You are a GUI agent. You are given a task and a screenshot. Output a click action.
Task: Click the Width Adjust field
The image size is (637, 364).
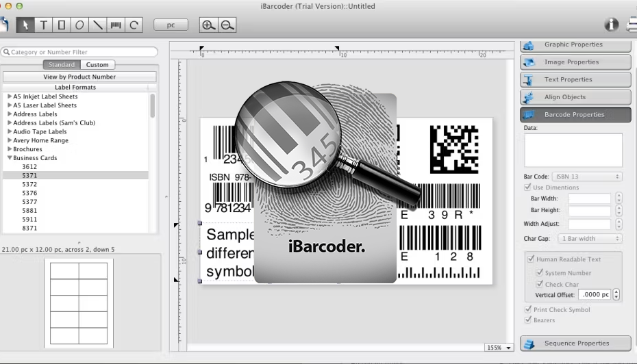coord(590,224)
